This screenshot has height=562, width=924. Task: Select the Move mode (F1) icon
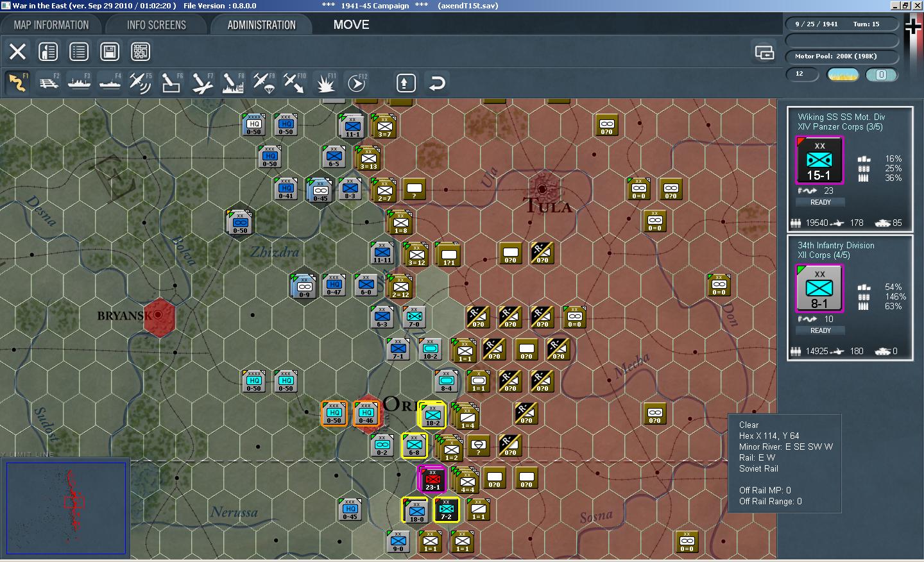pos(17,83)
